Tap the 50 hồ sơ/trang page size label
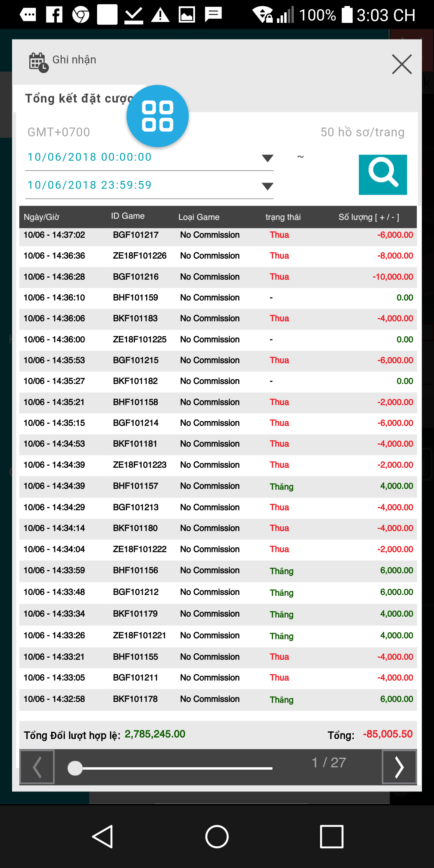 [x=362, y=132]
